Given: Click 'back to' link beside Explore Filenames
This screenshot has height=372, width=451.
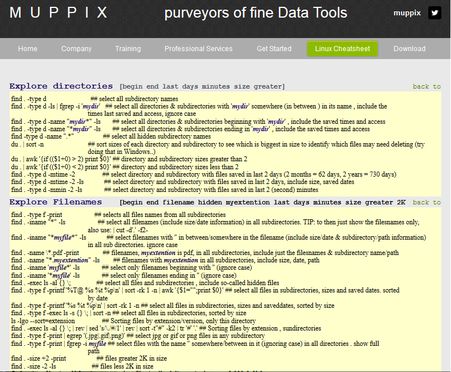Looking at the screenshot, I should pos(427,202).
